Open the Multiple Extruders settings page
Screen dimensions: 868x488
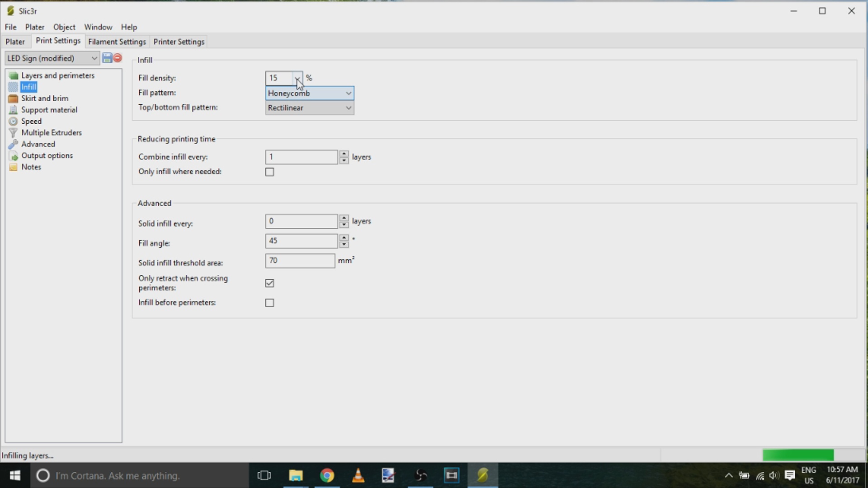coord(51,132)
